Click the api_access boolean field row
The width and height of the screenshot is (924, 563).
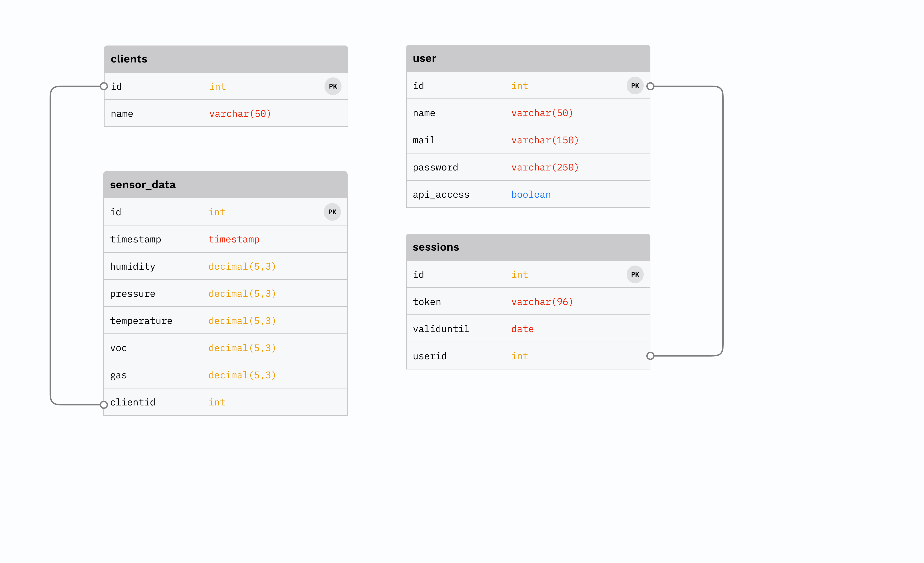[x=528, y=194]
